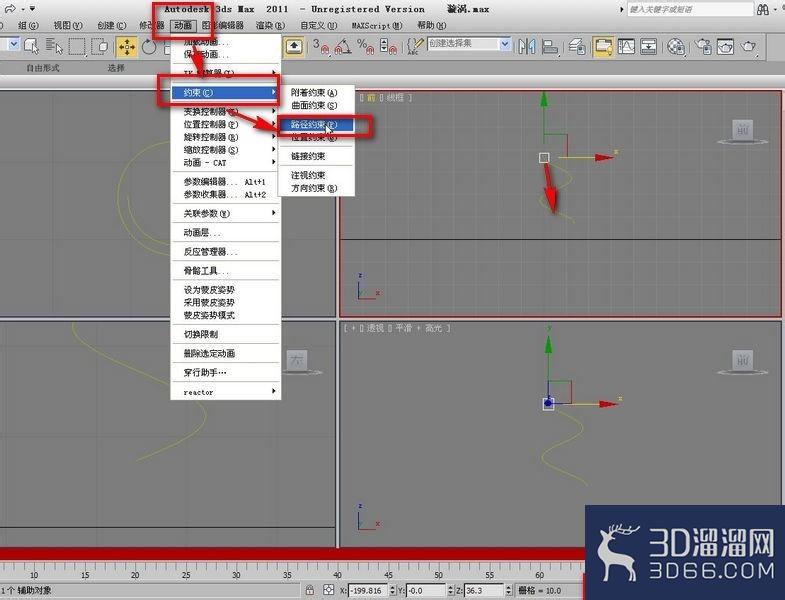Open the Schematic View icon
The width and height of the screenshot is (785, 600).
pyautogui.click(x=648, y=47)
